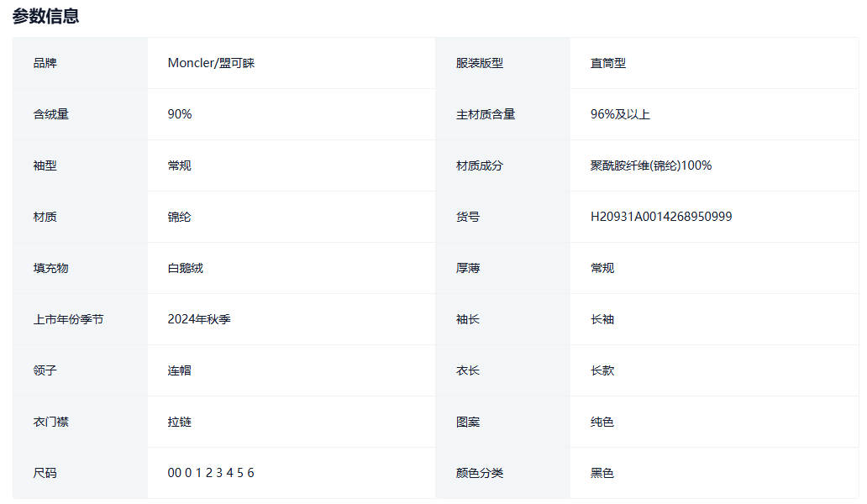The height and width of the screenshot is (504, 867).
Task: Click the 参数信息 section heading
Action: point(46,16)
